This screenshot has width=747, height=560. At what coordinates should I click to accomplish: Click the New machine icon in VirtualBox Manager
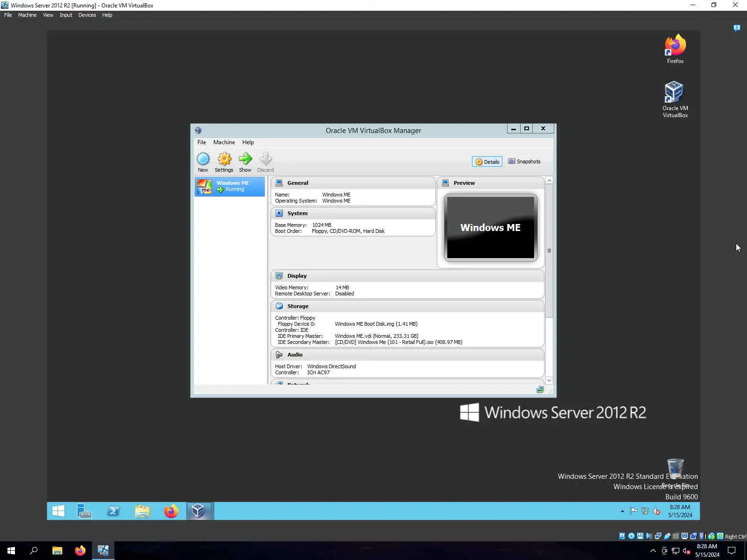pyautogui.click(x=203, y=162)
